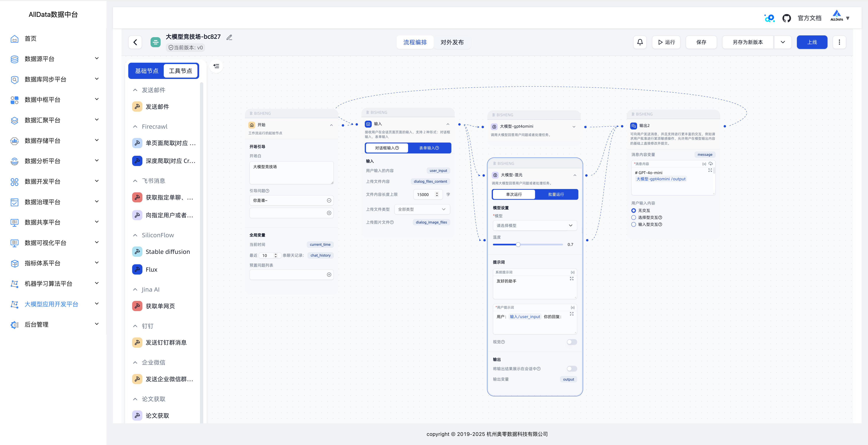Select the 选择型交互 radio option
This screenshot has height=445, width=868.
[634, 217]
